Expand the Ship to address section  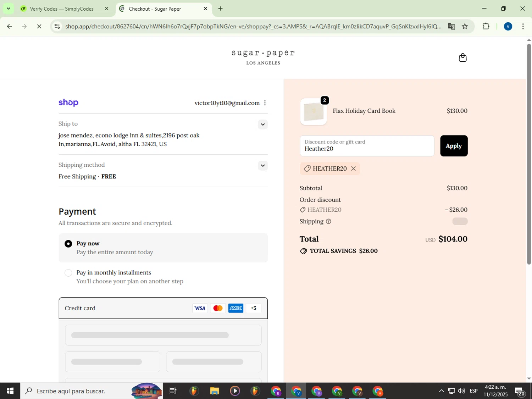coord(262,124)
